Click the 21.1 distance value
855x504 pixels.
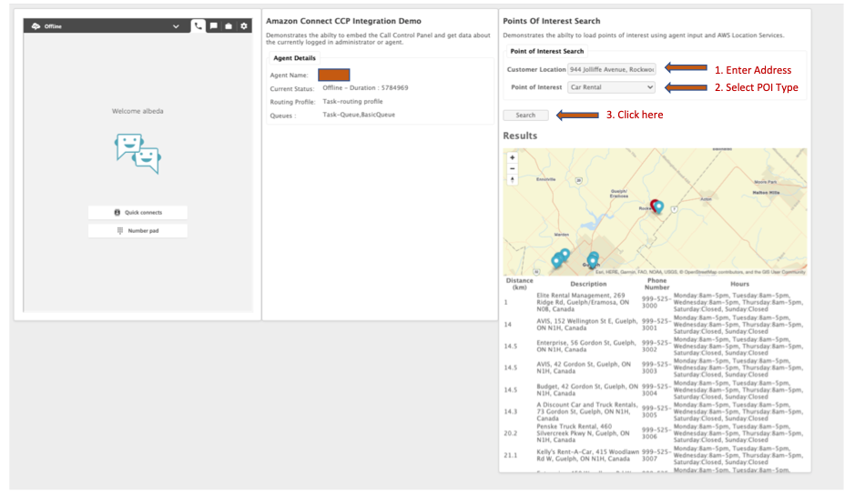pyautogui.click(x=511, y=455)
